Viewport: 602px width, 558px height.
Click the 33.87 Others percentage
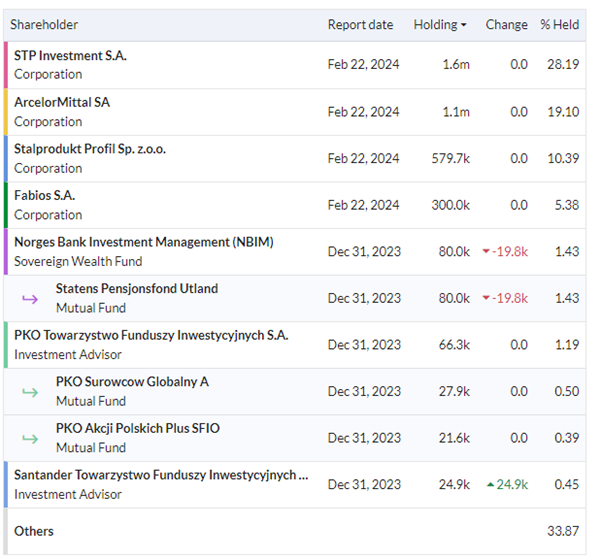tap(563, 531)
